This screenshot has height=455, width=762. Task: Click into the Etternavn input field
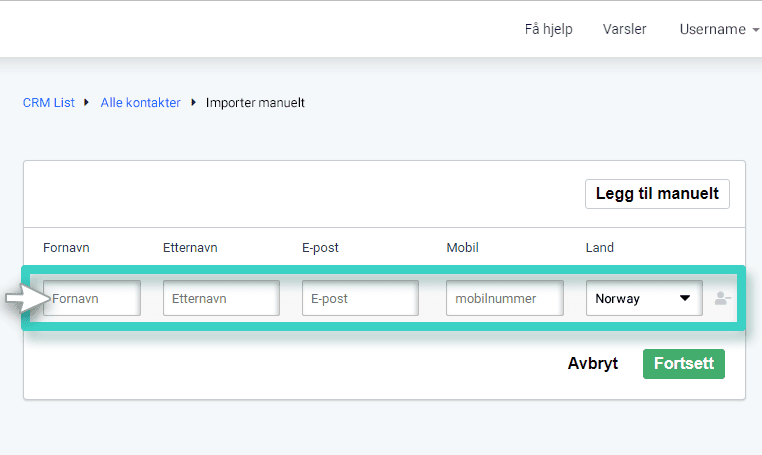click(x=221, y=298)
